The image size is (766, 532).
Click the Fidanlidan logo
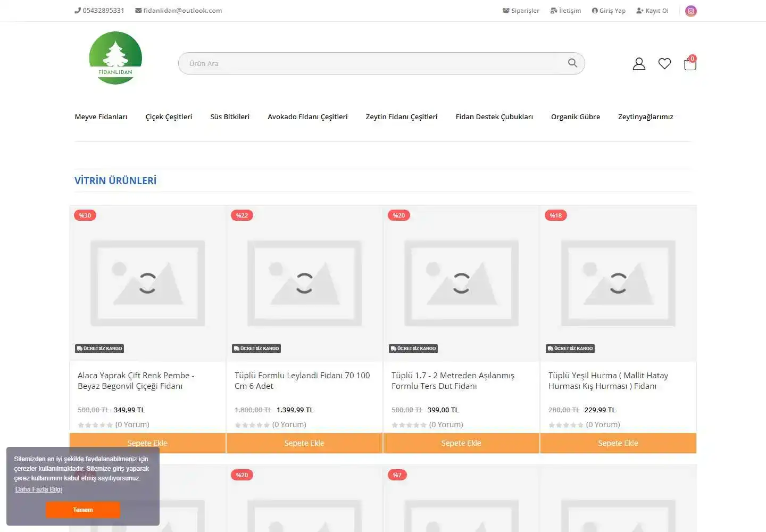pyautogui.click(x=115, y=58)
